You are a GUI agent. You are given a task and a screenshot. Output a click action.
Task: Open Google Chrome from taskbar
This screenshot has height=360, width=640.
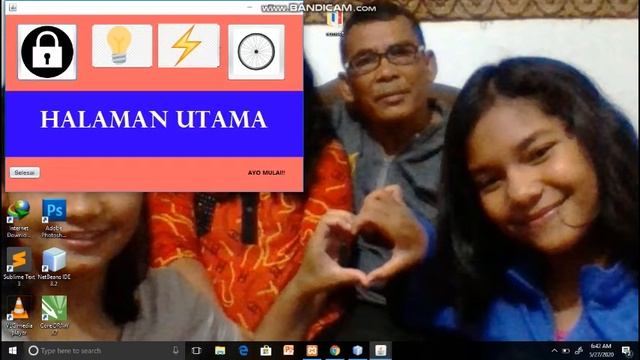(335, 351)
